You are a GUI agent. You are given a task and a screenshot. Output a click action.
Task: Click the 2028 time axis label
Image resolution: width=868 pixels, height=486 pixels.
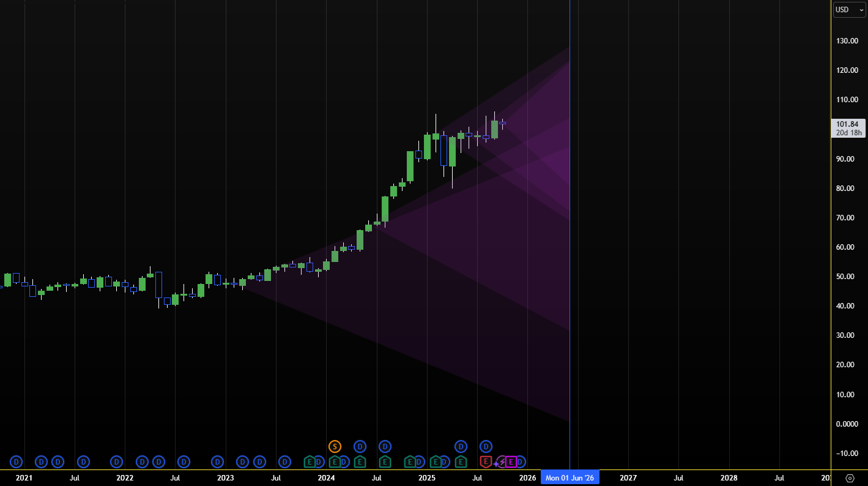click(x=729, y=478)
